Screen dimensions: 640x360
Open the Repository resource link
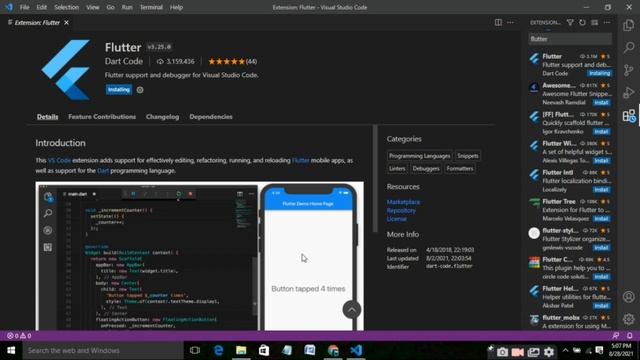tap(401, 211)
